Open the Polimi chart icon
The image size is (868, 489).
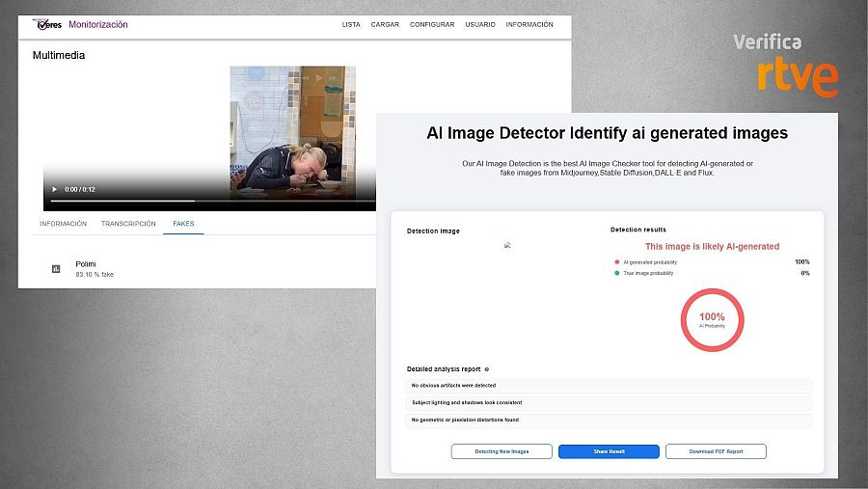pos(56,269)
